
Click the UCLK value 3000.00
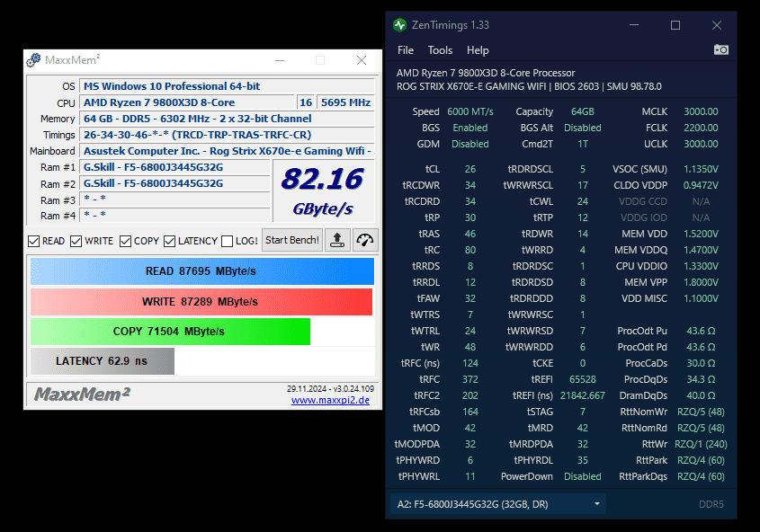pyautogui.click(x=701, y=145)
